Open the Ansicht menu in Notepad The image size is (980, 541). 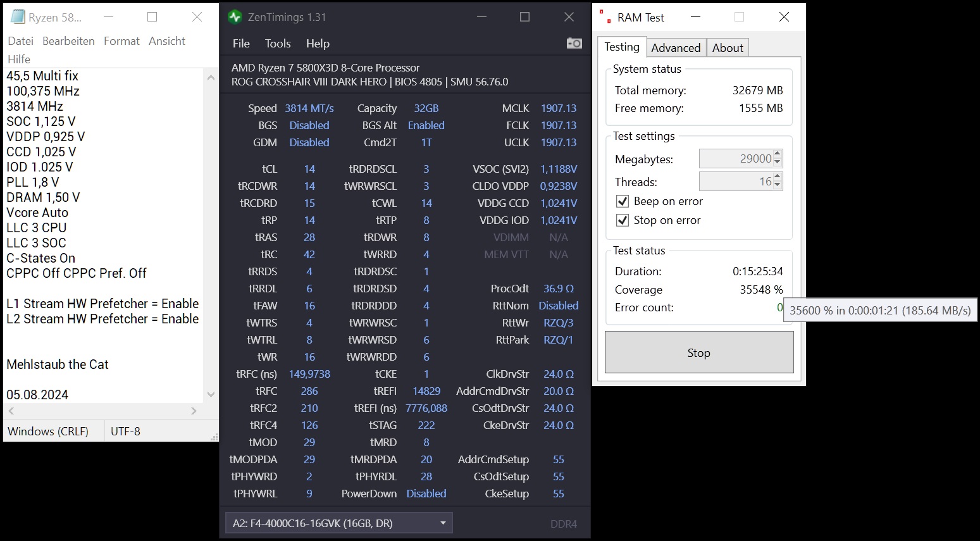tap(167, 41)
